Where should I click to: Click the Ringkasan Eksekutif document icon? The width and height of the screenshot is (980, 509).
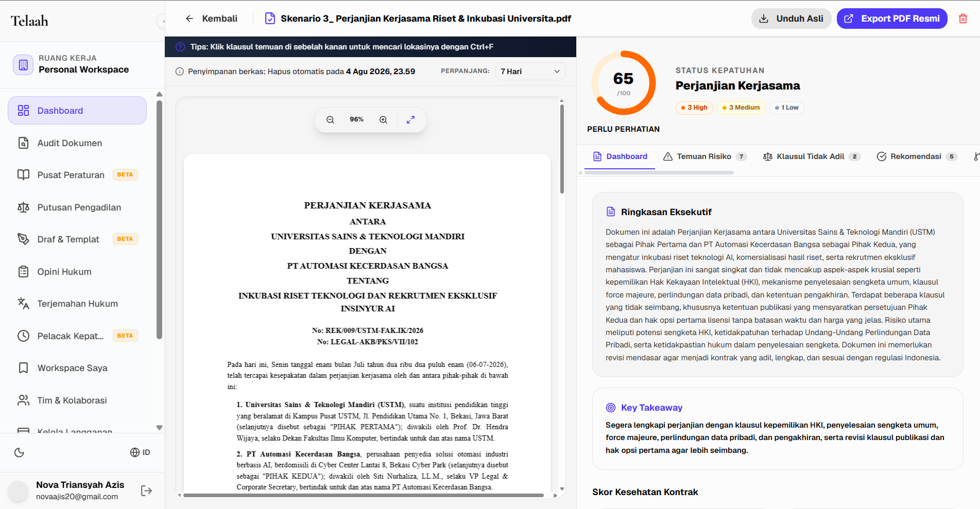pos(611,212)
